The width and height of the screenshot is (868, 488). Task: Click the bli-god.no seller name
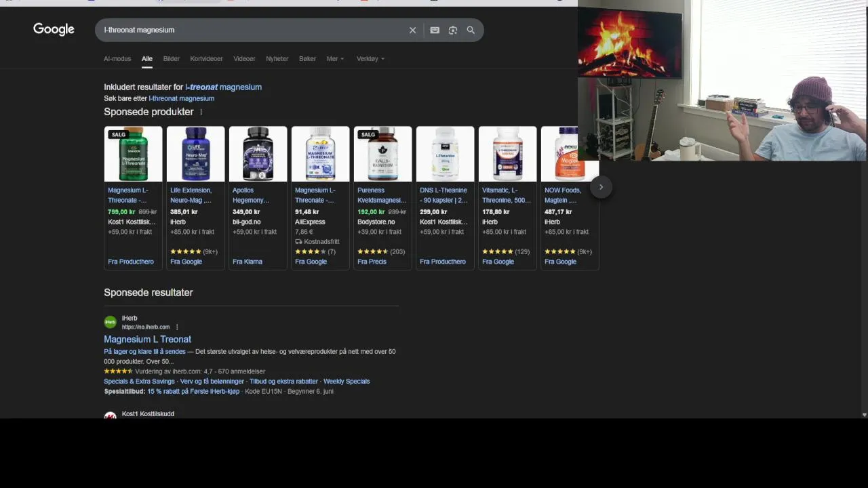click(246, 222)
